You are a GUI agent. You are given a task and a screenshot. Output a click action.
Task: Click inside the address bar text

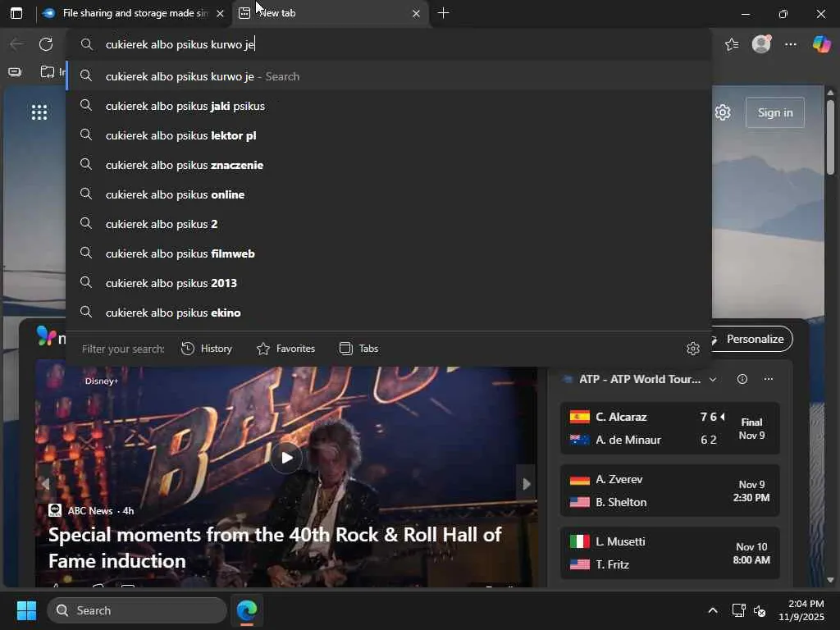point(180,44)
